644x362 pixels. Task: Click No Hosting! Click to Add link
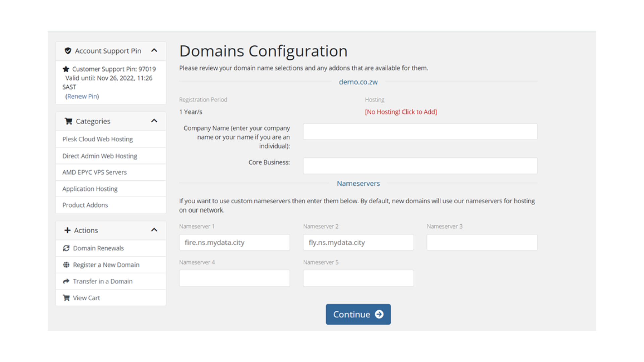click(x=401, y=112)
